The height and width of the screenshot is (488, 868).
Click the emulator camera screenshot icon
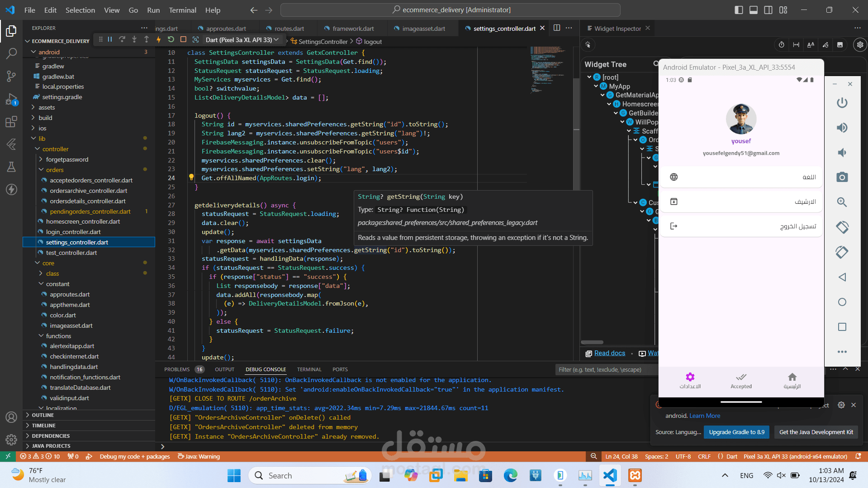(x=842, y=177)
